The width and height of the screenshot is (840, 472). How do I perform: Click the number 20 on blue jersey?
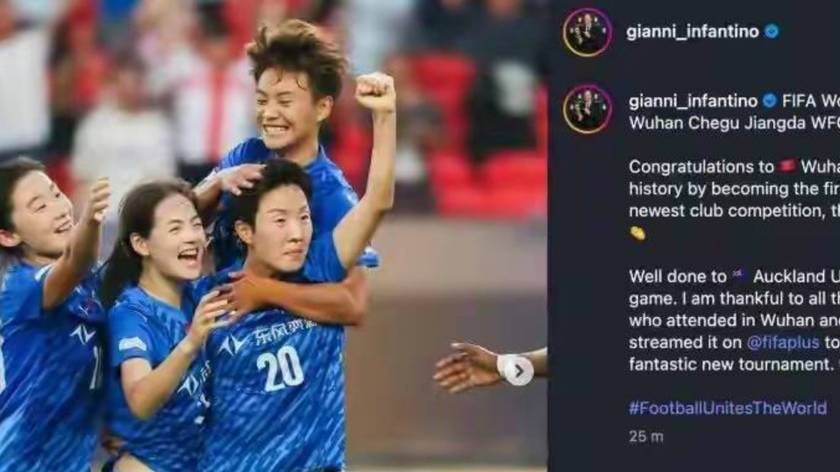click(x=280, y=368)
